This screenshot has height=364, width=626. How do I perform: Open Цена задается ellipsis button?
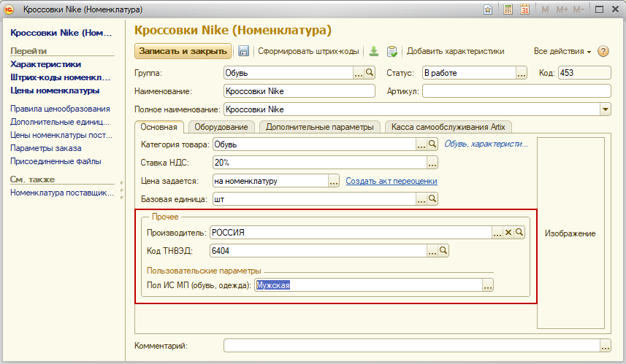[334, 181]
